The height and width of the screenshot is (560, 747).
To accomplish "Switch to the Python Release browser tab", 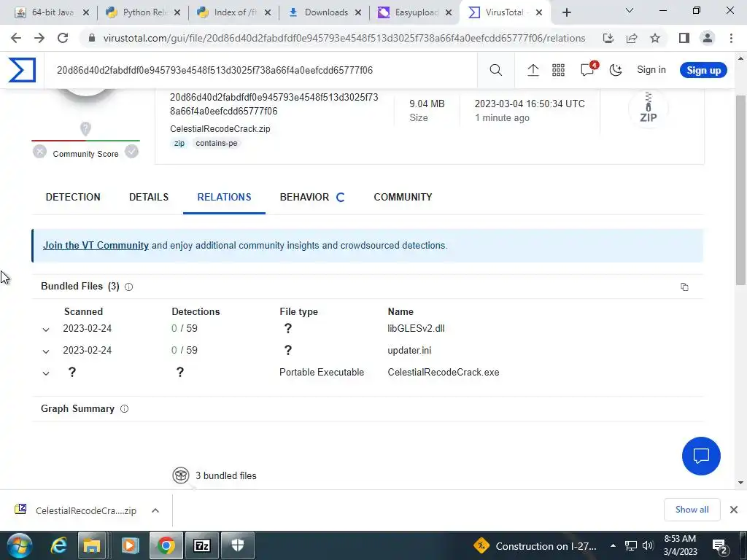I will (143, 12).
